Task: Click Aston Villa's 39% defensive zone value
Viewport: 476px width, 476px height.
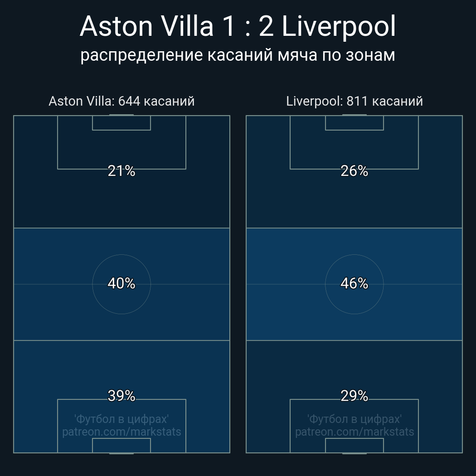Action: 121,396
